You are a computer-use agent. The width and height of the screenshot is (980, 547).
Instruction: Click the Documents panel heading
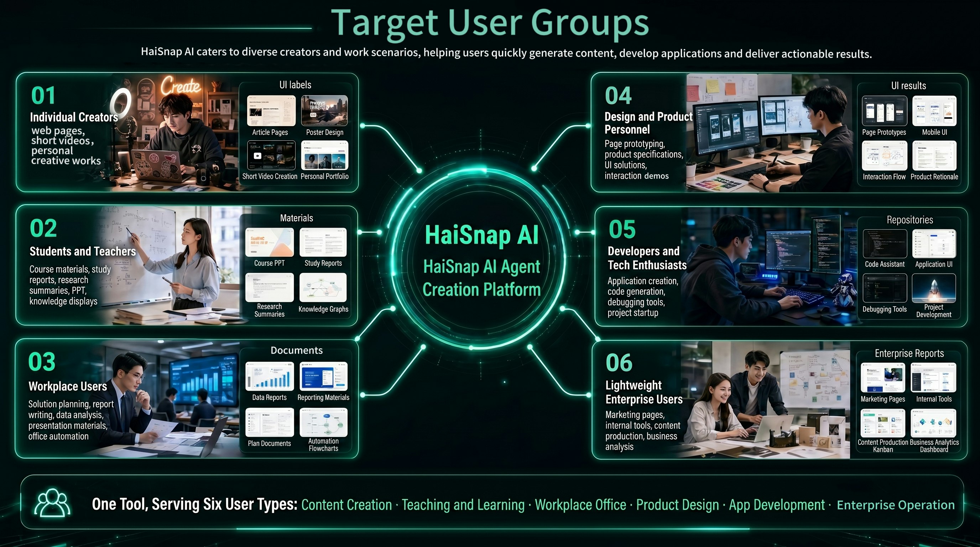coord(296,350)
